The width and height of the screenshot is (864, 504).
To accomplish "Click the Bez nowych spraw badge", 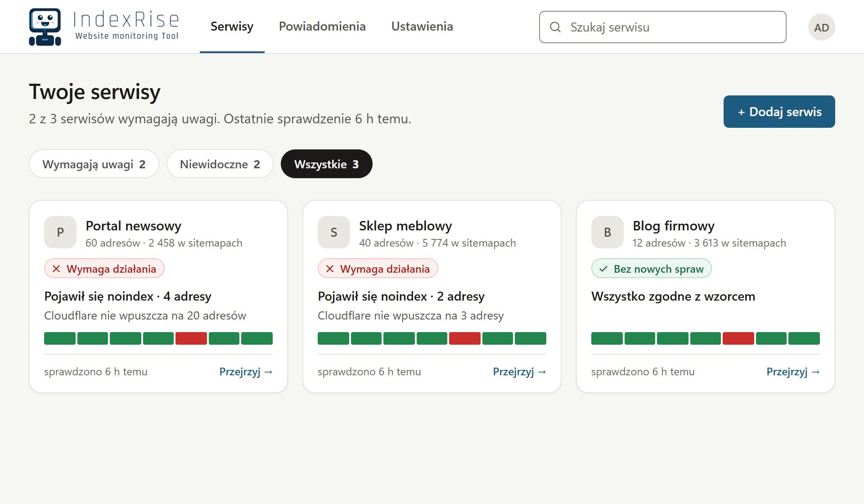I will coord(651,269).
